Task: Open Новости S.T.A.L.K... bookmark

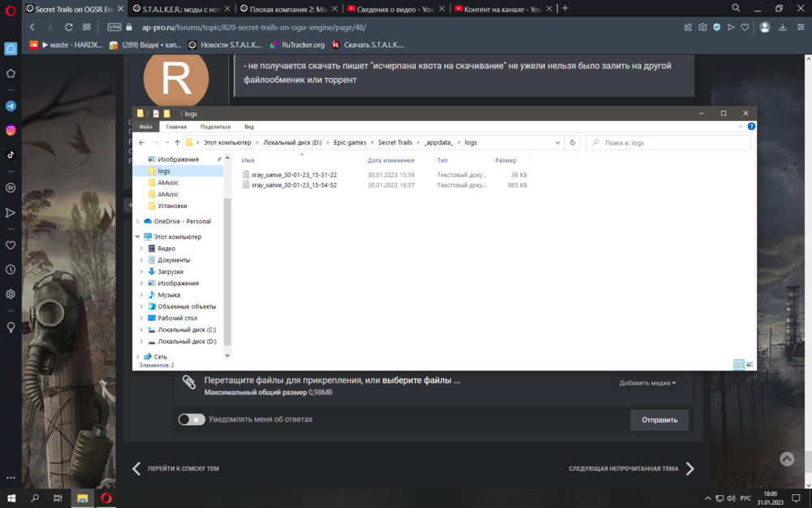Action: [226, 45]
